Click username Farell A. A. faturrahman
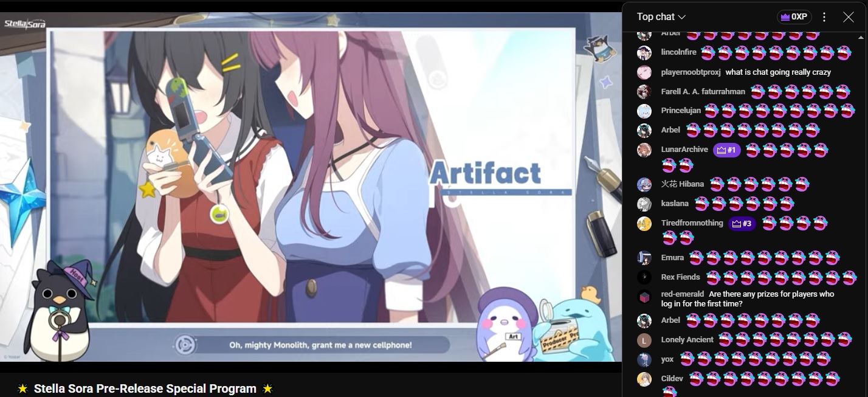868x397 pixels. click(703, 92)
